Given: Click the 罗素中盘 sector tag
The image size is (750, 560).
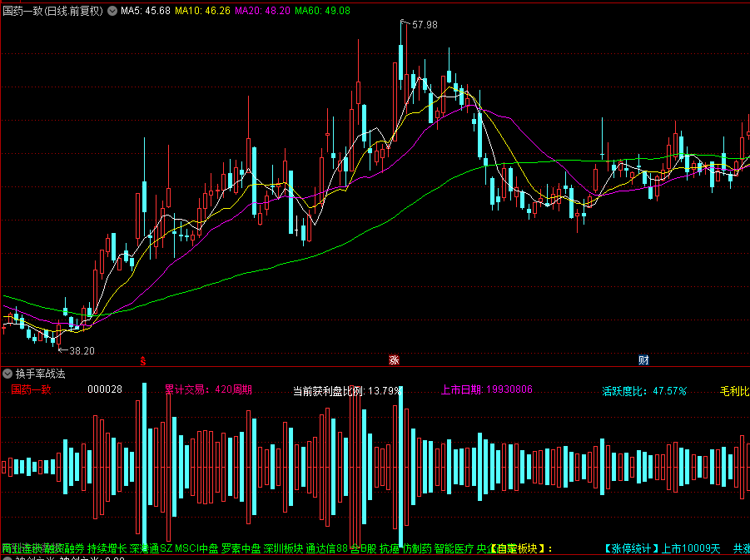Looking at the screenshot, I should pyautogui.click(x=241, y=548).
